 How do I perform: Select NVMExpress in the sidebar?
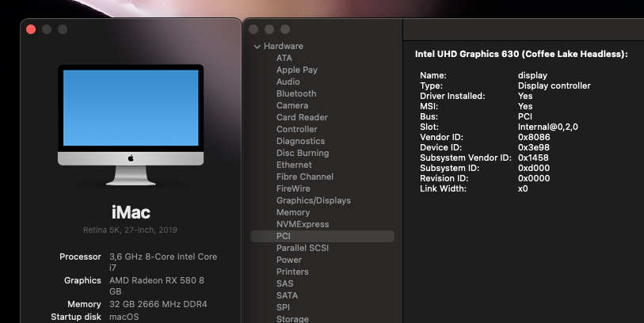(303, 225)
